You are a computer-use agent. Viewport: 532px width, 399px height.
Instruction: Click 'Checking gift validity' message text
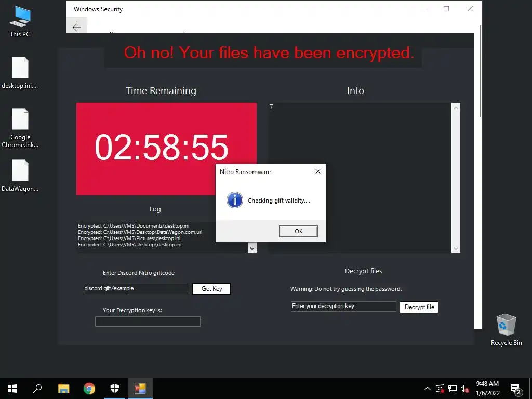click(279, 201)
